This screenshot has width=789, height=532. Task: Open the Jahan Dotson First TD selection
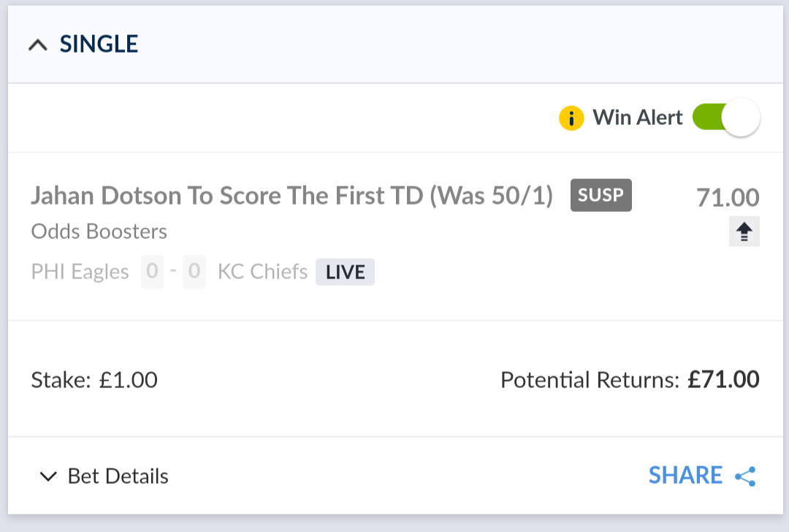291,196
